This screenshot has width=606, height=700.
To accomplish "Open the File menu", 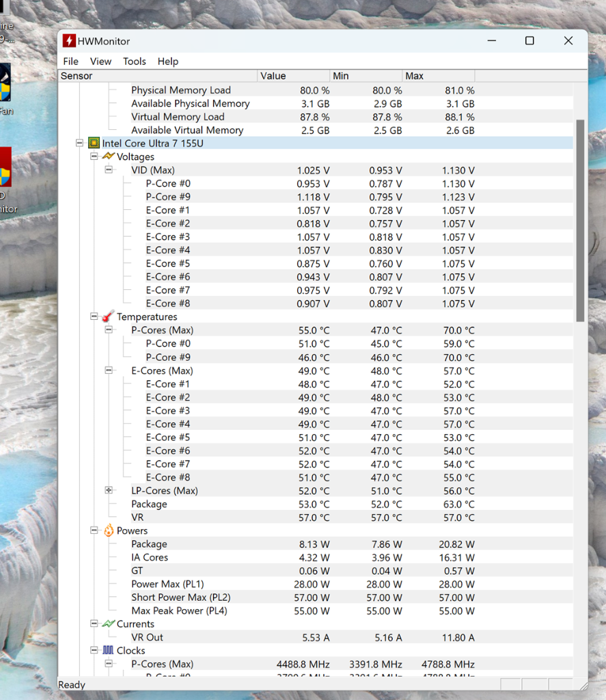I will 70,61.
